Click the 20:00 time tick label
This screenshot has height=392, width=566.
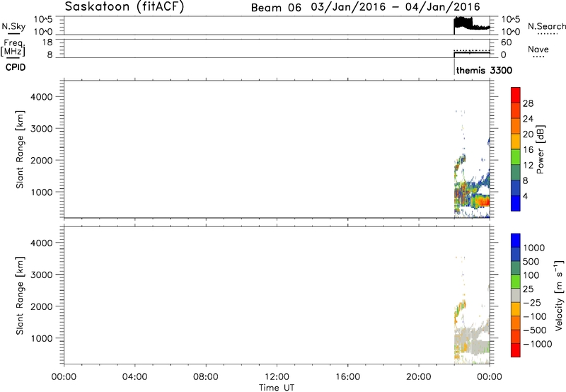coord(418,377)
